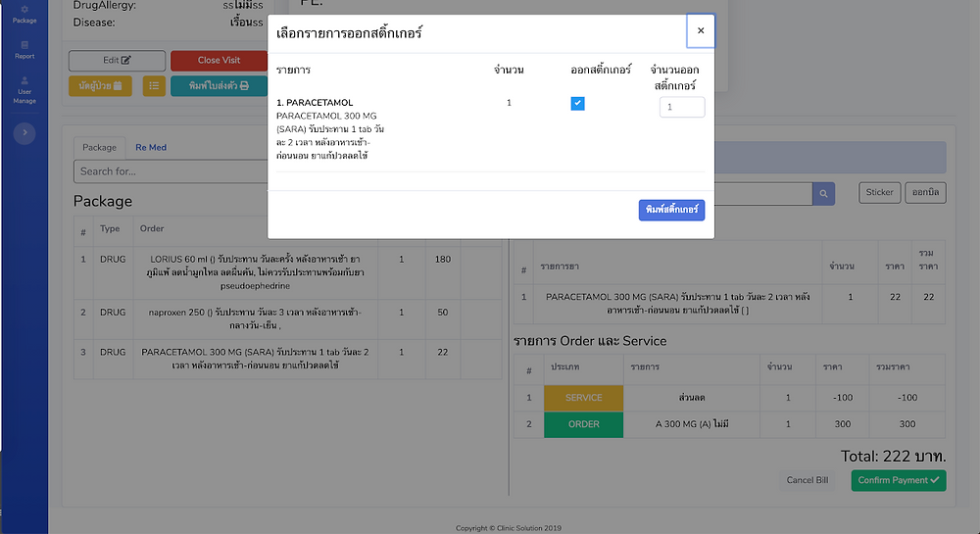Click price 180 in LORIUS row

[x=443, y=260]
